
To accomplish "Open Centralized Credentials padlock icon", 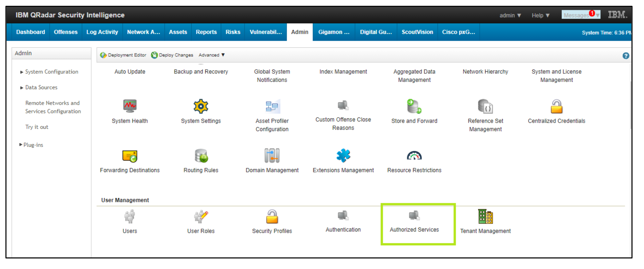I will point(556,106).
